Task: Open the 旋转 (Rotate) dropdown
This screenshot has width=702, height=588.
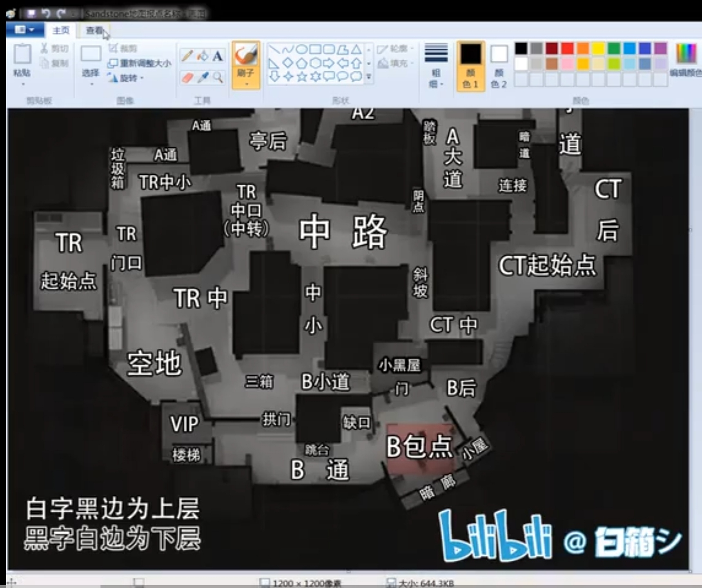Action: (126, 78)
